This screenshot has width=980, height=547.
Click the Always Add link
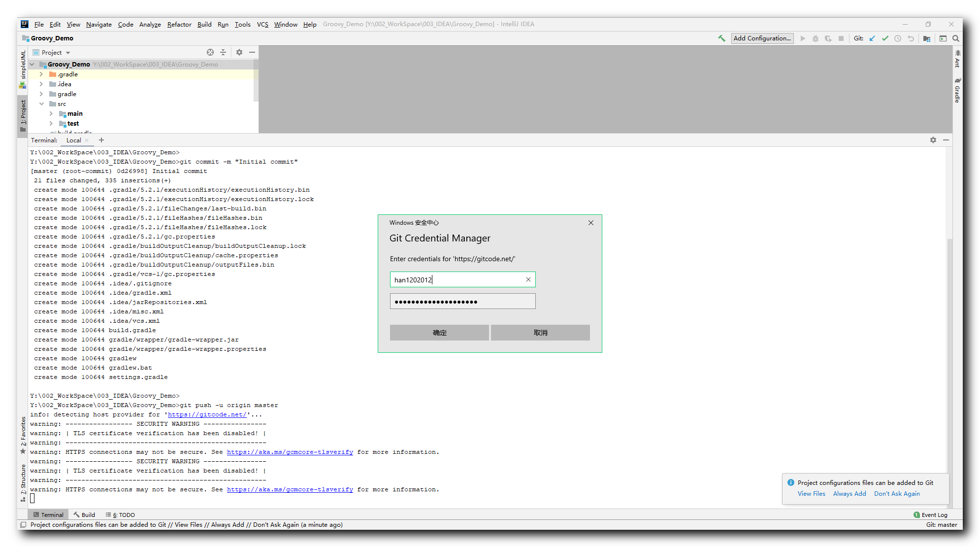coord(849,494)
